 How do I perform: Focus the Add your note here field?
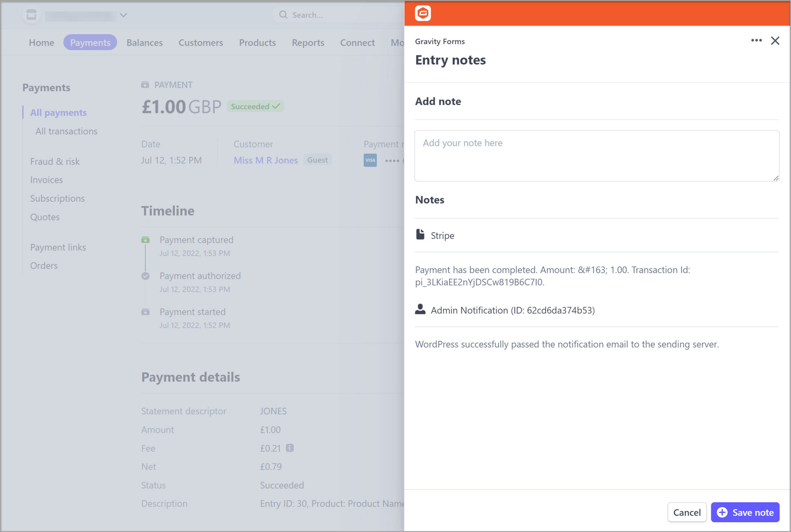[x=596, y=156]
